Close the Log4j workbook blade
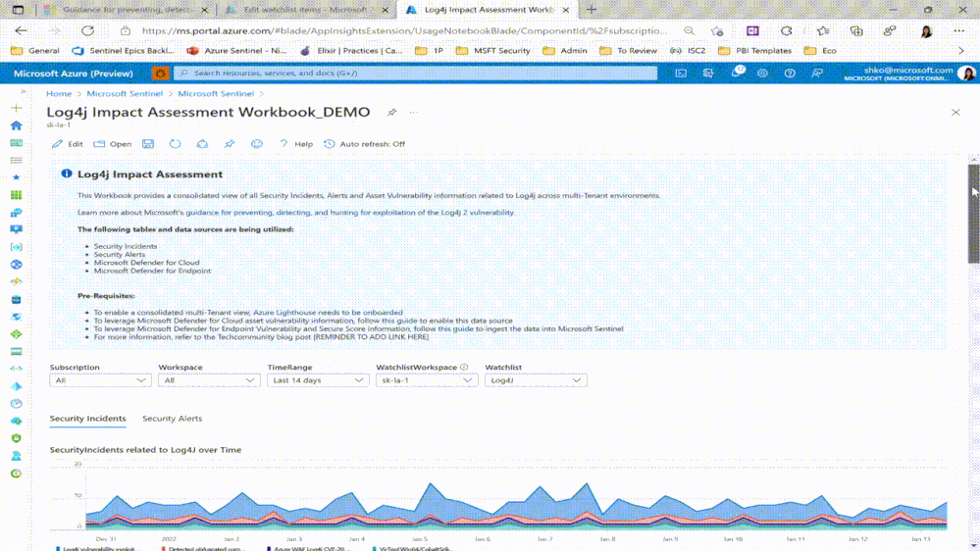Image resolution: width=980 pixels, height=551 pixels. coord(955,113)
